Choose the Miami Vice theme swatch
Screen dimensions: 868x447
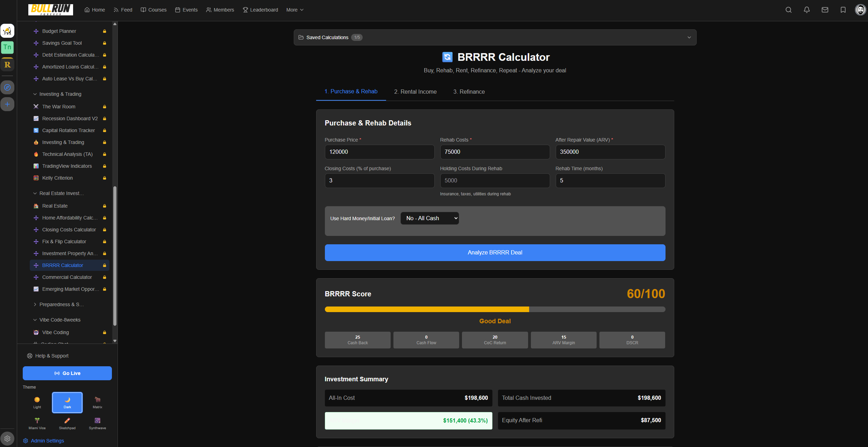coord(37,423)
